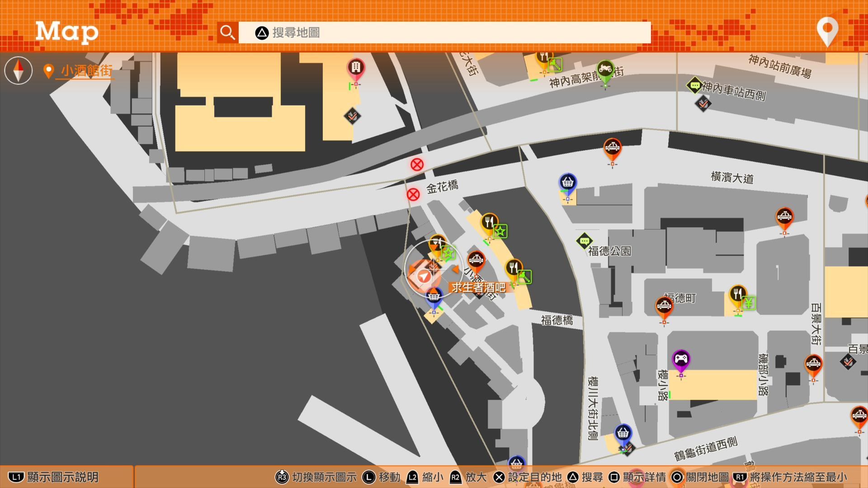Select the dark checkmark marker below the hotel

coord(352,116)
